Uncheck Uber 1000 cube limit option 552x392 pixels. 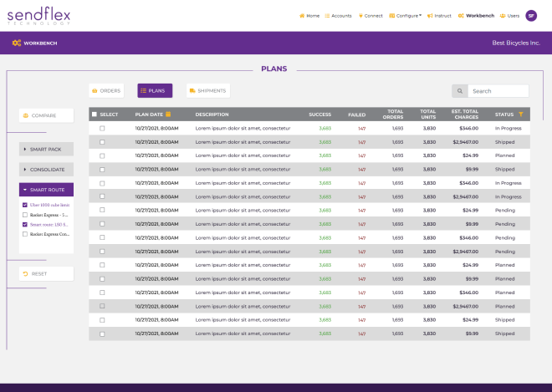click(25, 205)
